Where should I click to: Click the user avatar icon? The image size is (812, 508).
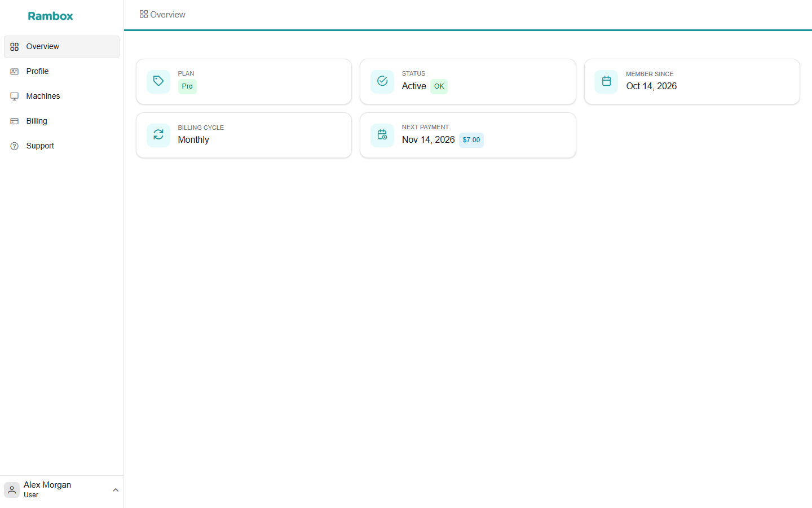pos(12,490)
